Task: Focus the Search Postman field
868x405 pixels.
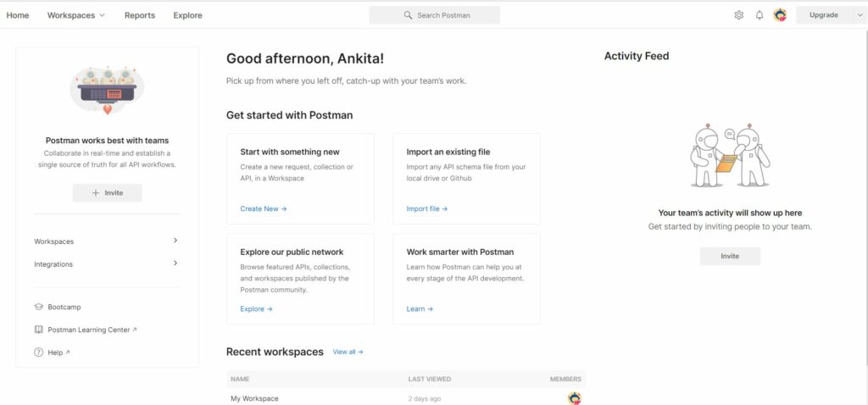Action: point(435,15)
